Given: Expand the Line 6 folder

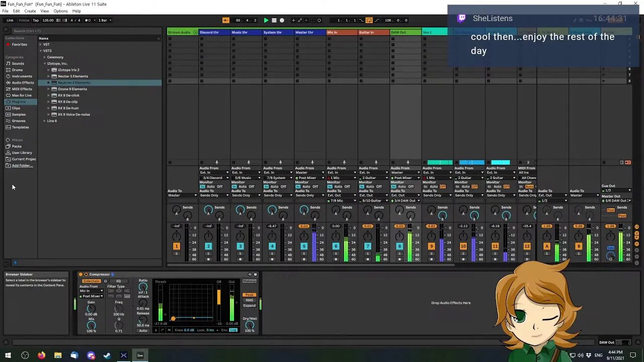Looking at the screenshot, I should click(x=45, y=121).
